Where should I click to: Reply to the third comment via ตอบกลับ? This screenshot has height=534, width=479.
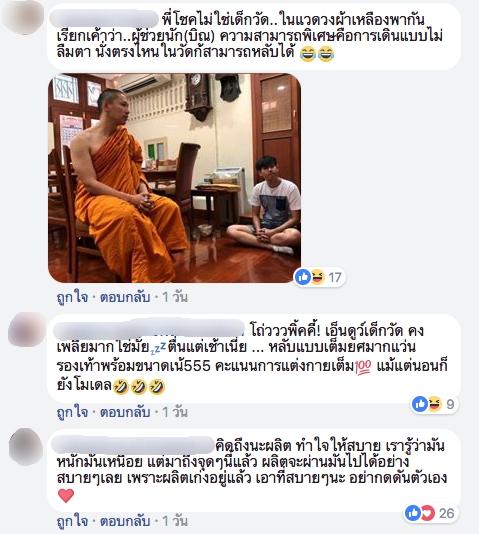(x=125, y=521)
